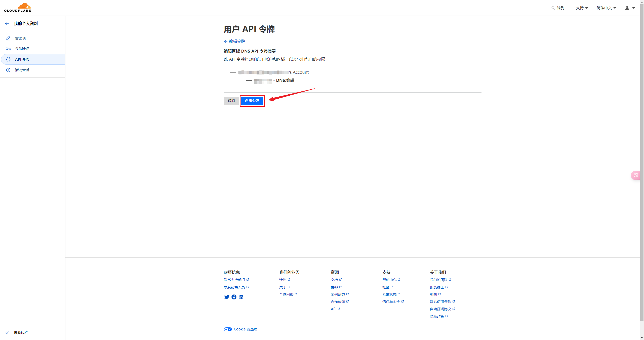644x340 pixels.
Task: Open the pink translation widget on the right
Action: pos(636,175)
